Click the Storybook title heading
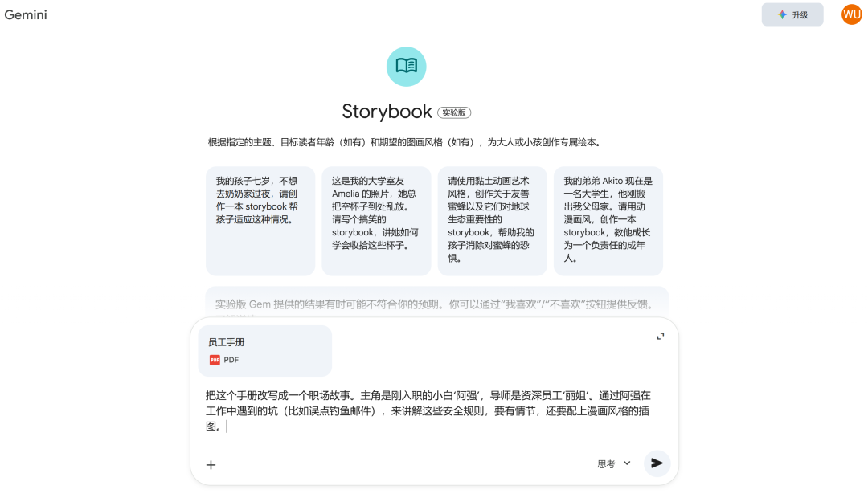 [x=387, y=112]
